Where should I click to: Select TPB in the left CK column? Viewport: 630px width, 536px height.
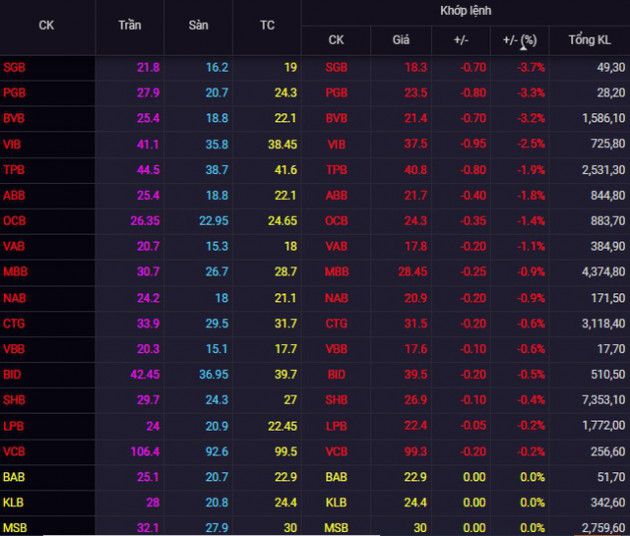[14, 170]
